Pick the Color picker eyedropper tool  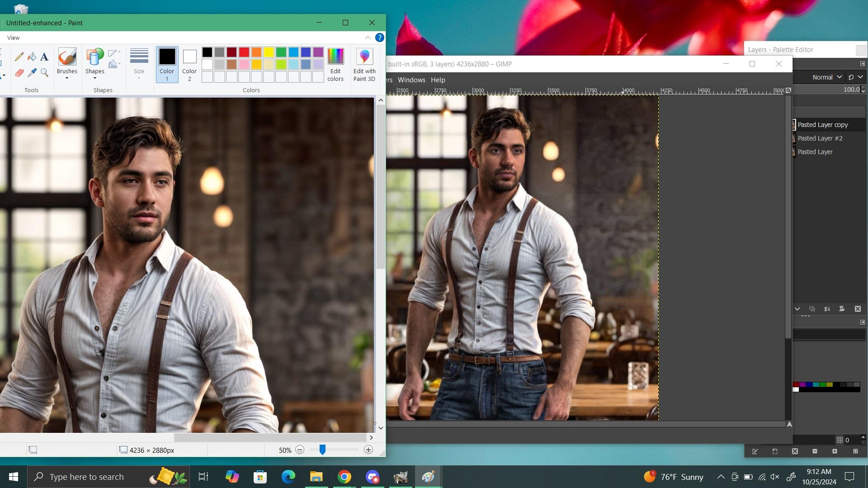coord(32,73)
